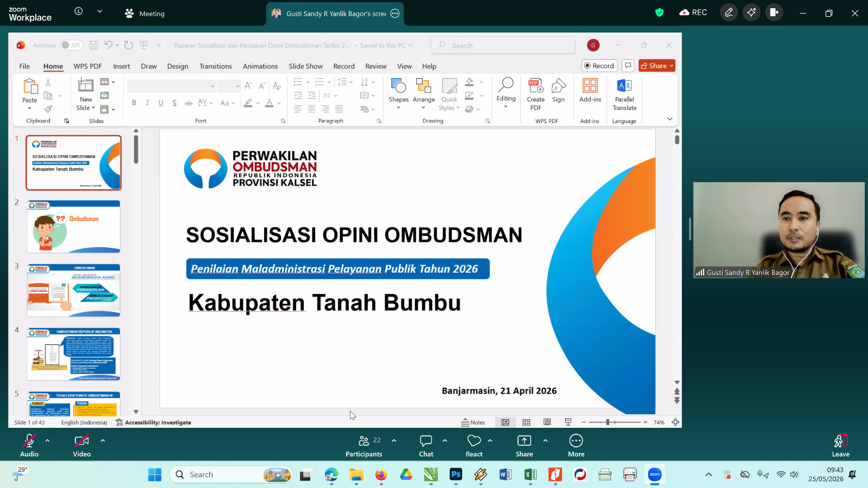This screenshot has width=868, height=488.
Task: Toggle AutoSave switch off/on
Action: [71, 46]
